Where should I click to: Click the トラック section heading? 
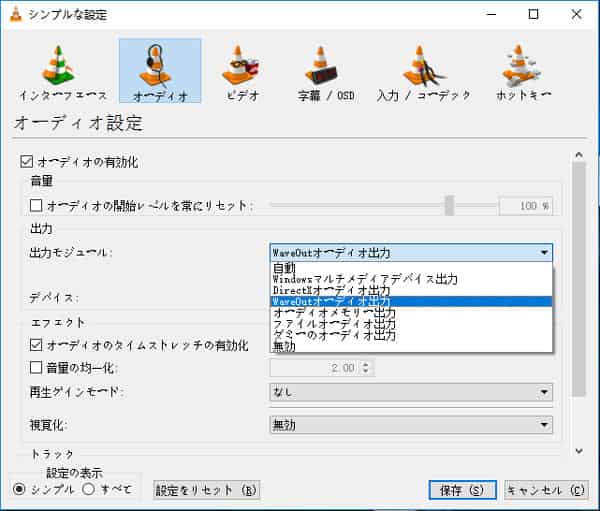pyautogui.click(x=52, y=454)
